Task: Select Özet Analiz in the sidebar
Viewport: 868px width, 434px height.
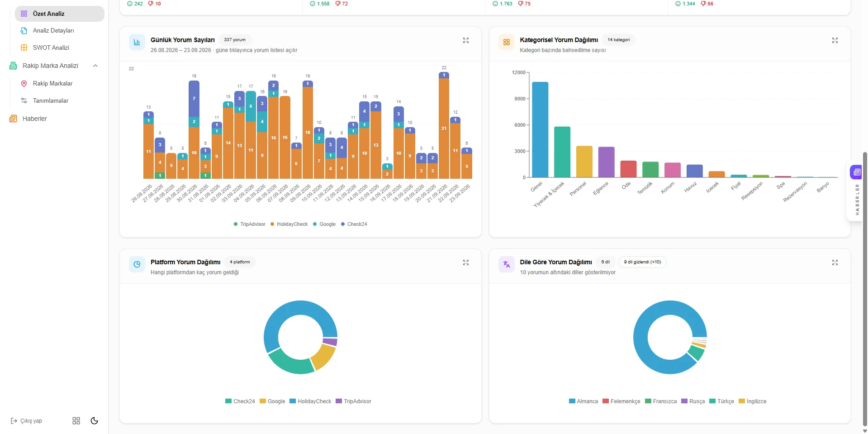Action: click(x=60, y=14)
